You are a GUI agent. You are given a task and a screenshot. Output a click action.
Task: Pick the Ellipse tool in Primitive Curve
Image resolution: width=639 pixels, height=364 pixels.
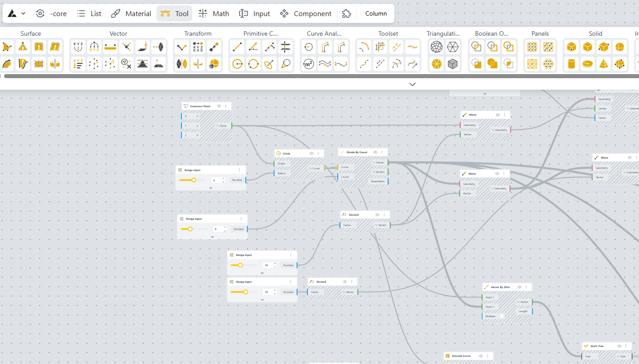click(x=269, y=64)
